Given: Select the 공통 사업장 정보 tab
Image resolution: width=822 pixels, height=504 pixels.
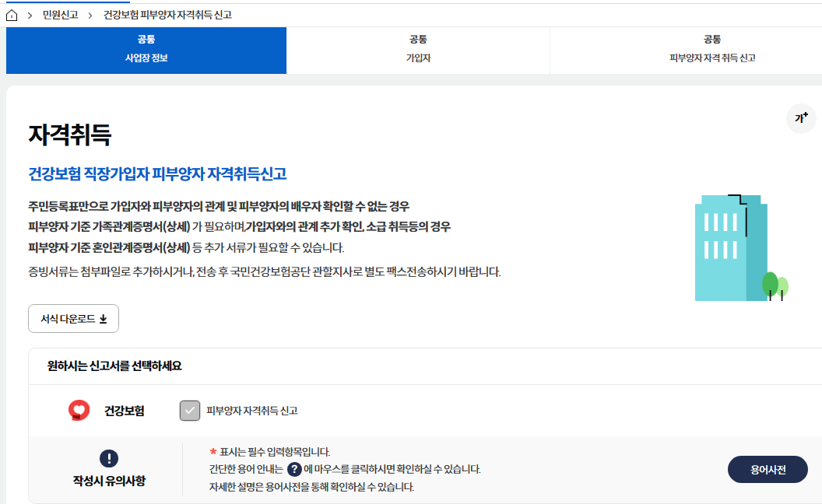Looking at the screenshot, I should click(146, 51).
